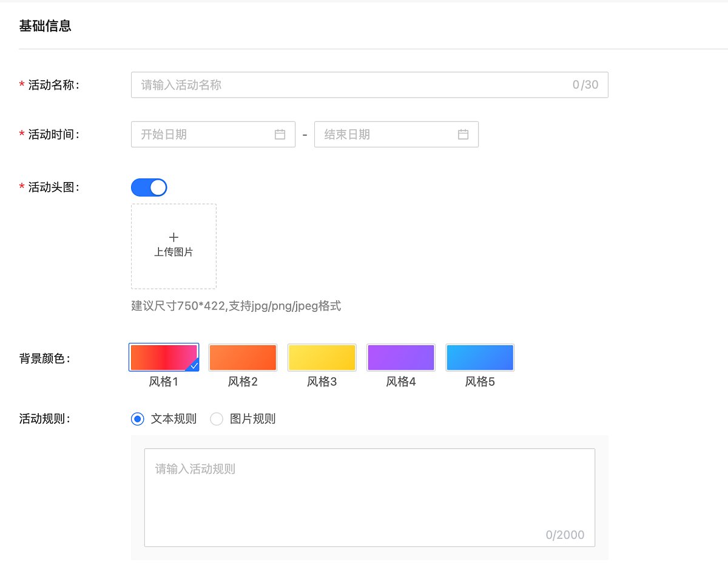Choose the 风格3 yellow swatch
This screenshot has width=728, height=585.
click(322, 357)
